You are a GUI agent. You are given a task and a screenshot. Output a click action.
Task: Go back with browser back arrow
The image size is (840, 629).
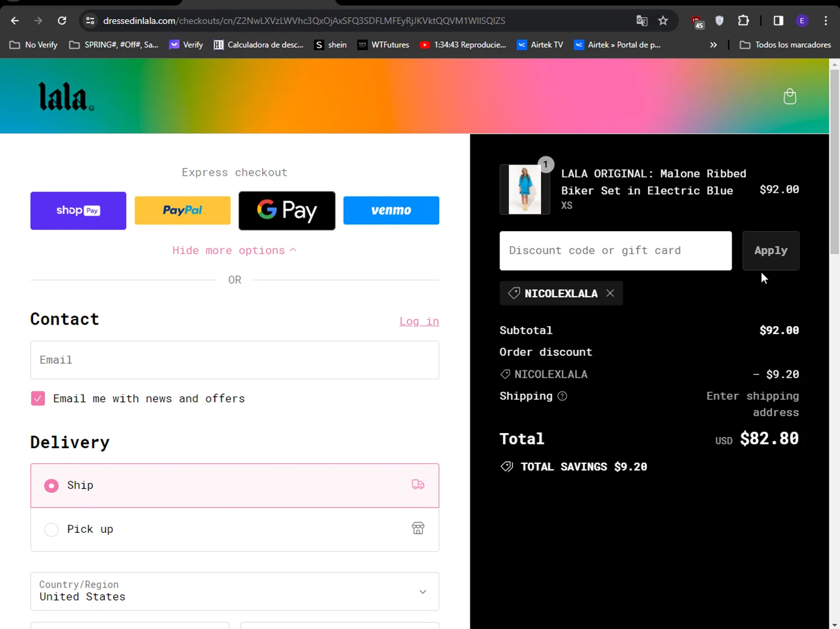tap(15, 21)
